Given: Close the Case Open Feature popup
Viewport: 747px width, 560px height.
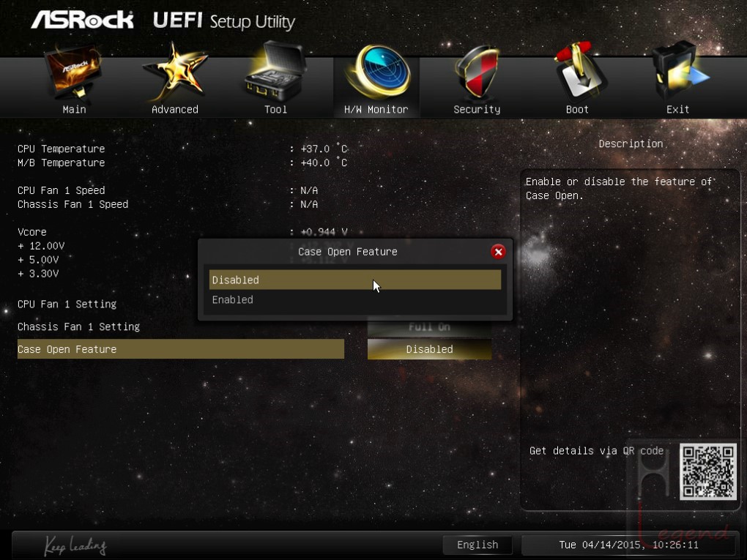Looking at the screenshot, I should pos(498,251).
